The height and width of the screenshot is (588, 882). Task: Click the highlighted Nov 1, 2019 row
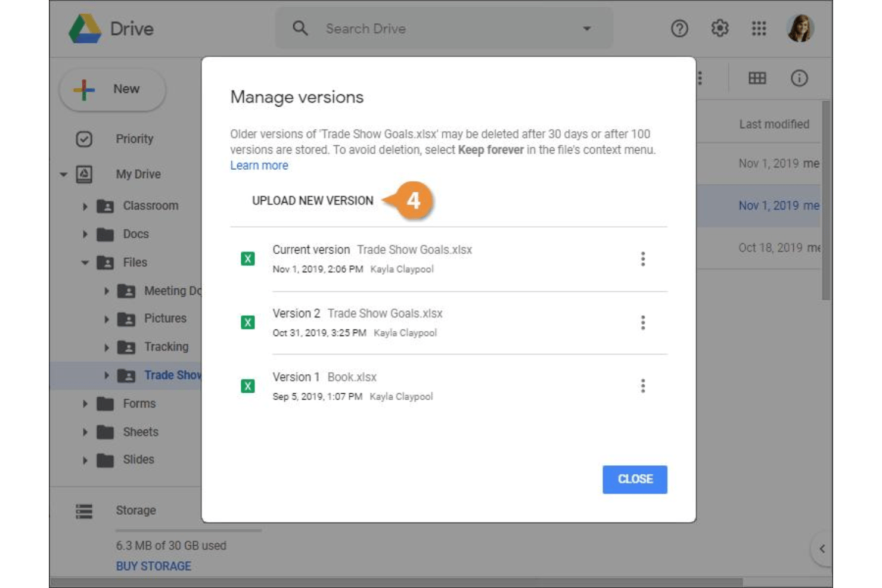tap(759, 206)
